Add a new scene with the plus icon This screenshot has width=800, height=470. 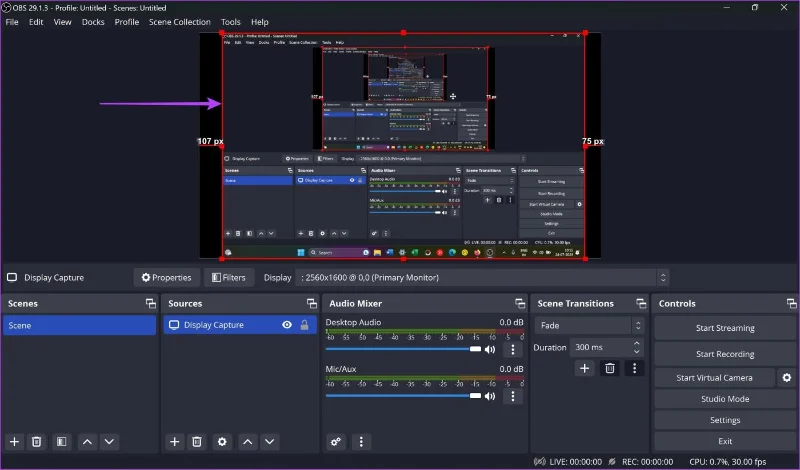click(14, 442)
